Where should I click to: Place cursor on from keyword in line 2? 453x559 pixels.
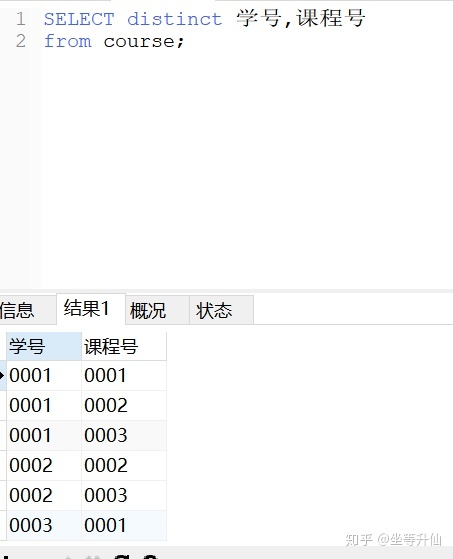coord(68,41)
